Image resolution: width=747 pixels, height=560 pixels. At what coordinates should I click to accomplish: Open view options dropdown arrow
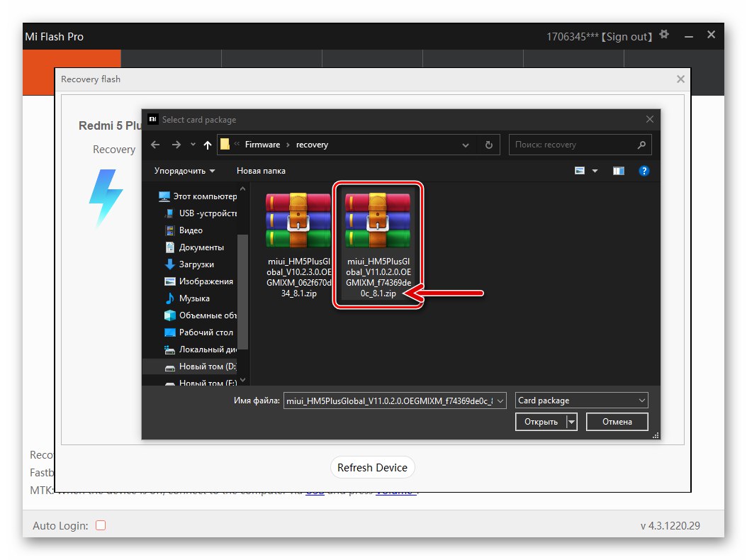click(x=595, y=171)
